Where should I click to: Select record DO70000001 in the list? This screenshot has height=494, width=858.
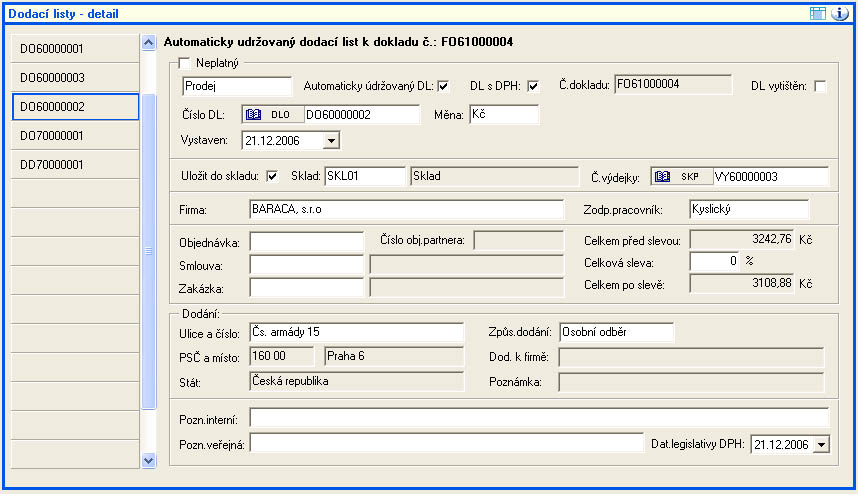75,135
